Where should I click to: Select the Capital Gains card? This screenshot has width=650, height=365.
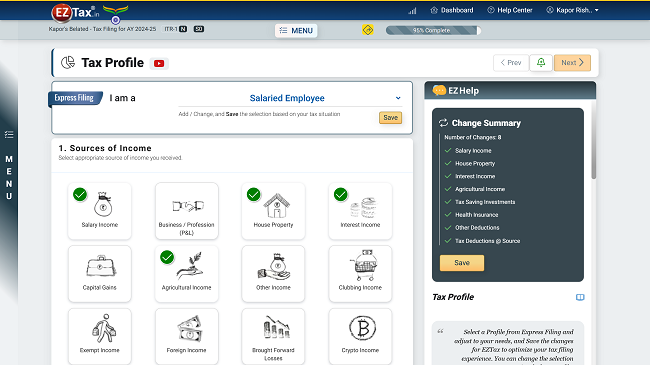click(x=99, y=274)
